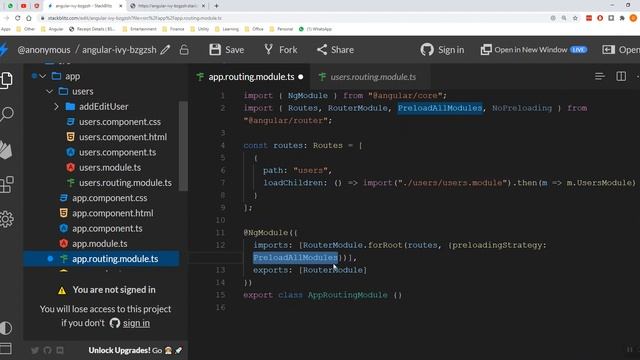Open the Twitter icon in footer

click(x=35, y=350)
